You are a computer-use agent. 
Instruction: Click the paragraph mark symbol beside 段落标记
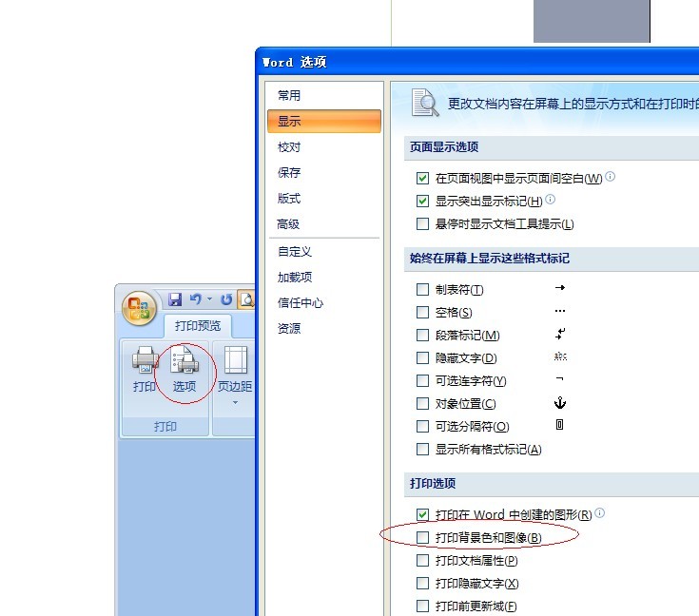pos(560,334)
